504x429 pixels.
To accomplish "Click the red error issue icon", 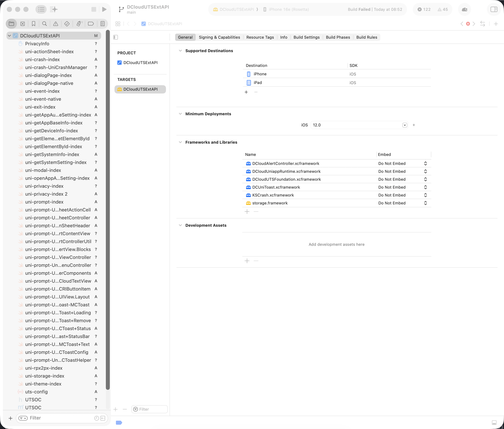I will click(468, 24).
